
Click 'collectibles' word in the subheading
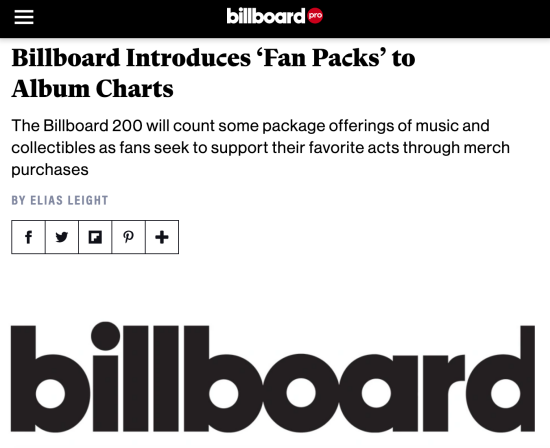[53, 147]
